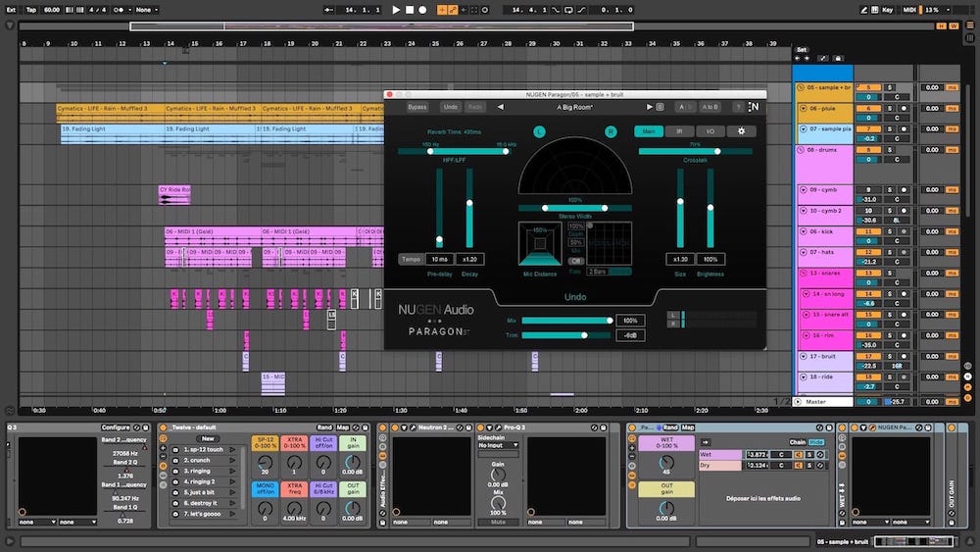Image resolution: width=980 pixels, height=552 pixels.
Task: Open Paragon settings gear
Action: click(741, 131)
